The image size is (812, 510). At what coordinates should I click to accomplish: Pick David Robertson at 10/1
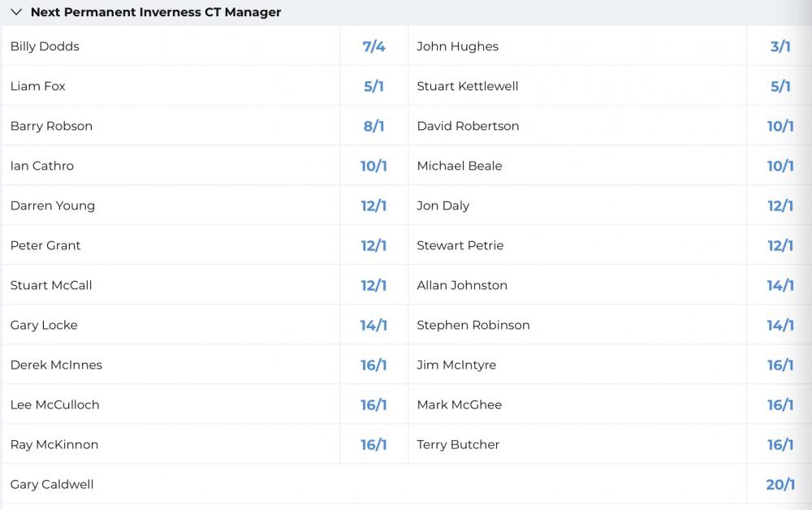(x=780, y=126)
